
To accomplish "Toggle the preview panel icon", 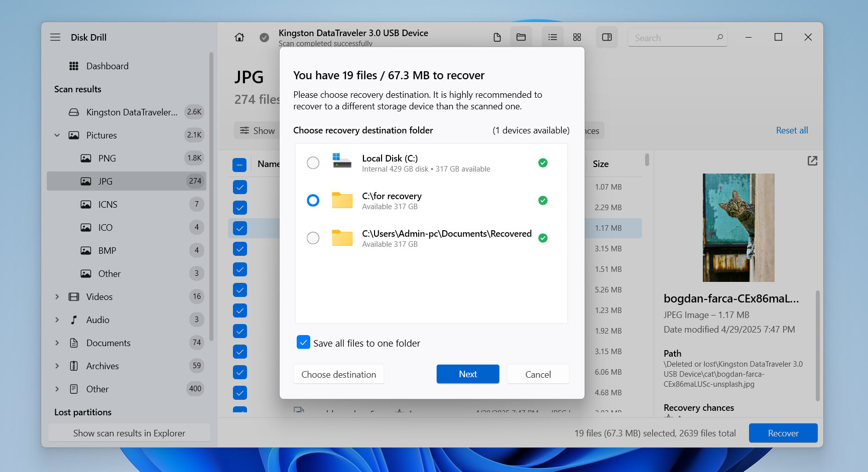I will [607, 37].
